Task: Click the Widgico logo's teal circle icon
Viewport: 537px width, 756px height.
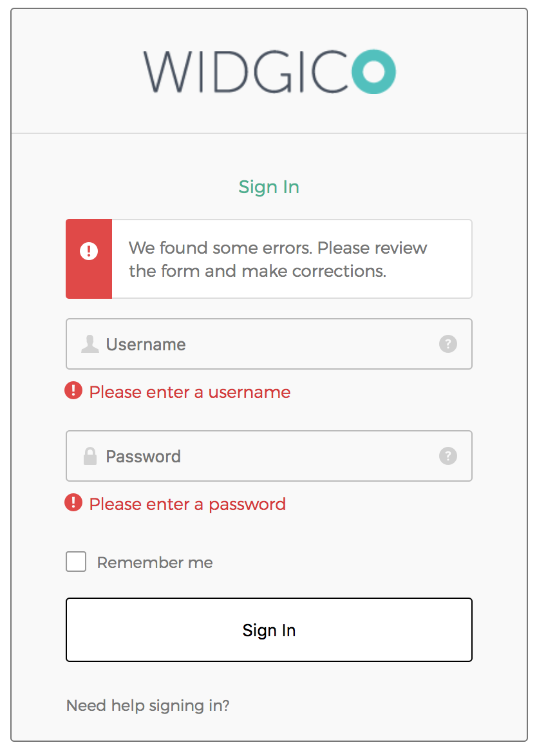Action: pos(373,72)
